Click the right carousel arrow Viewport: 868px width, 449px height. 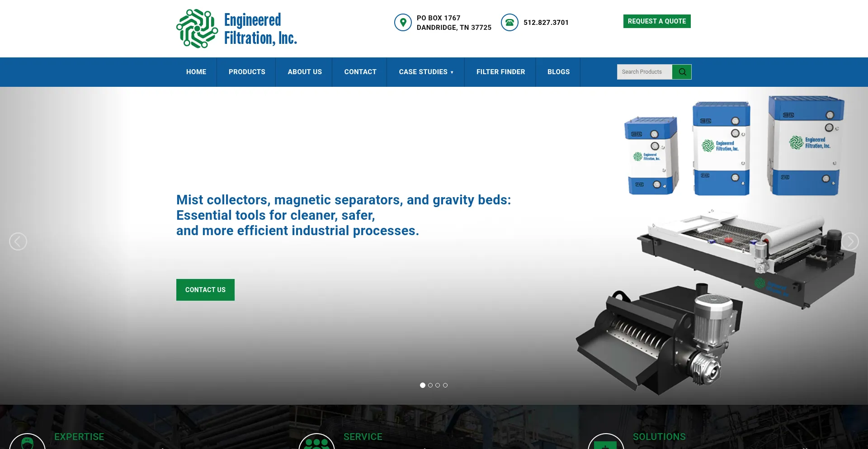click(x=850, y=241)
